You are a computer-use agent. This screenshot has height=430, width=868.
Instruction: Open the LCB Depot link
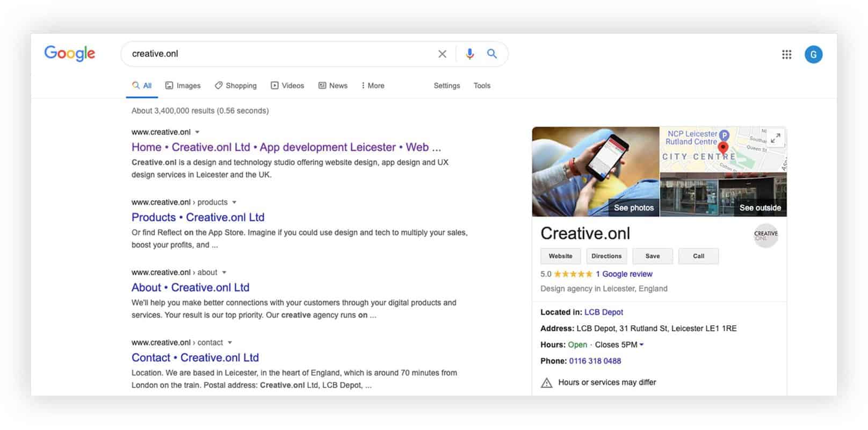(604, 312)
